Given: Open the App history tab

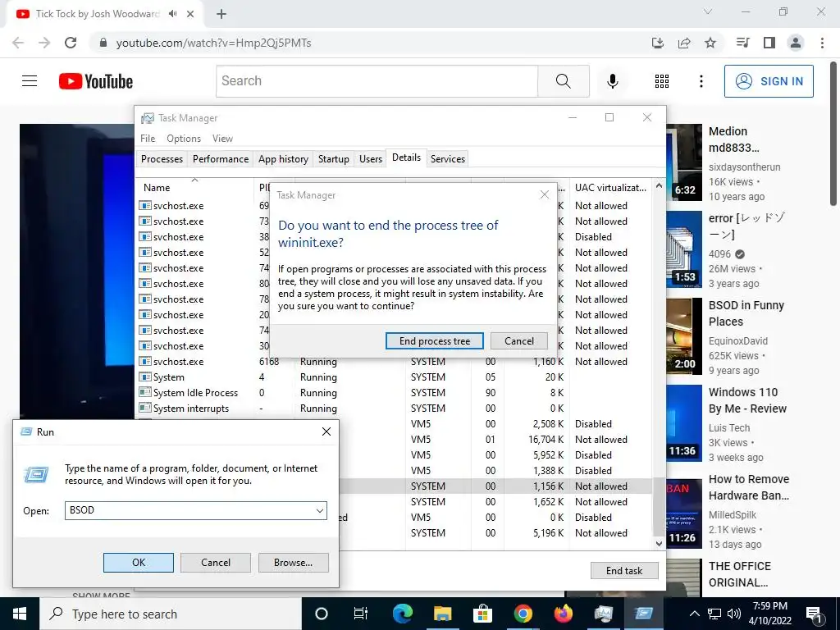Looking at the screenshot, I should 283,159.
